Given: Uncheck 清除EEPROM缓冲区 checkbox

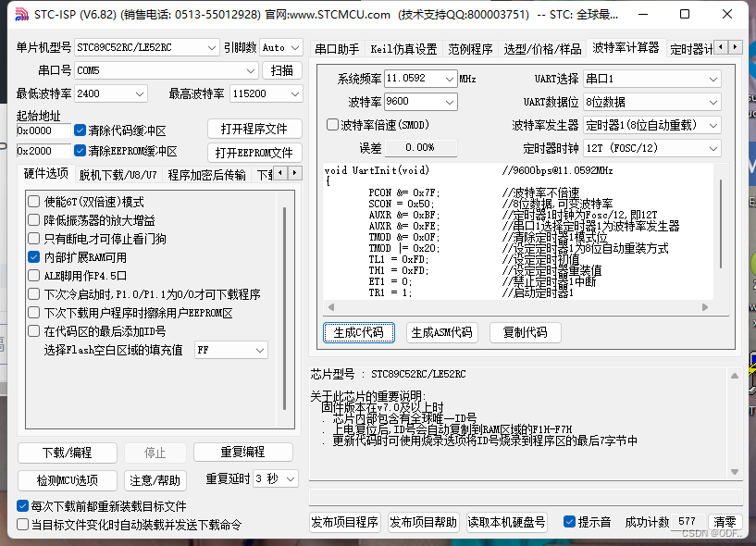Looking at the screenshot, I should [80, 151].
